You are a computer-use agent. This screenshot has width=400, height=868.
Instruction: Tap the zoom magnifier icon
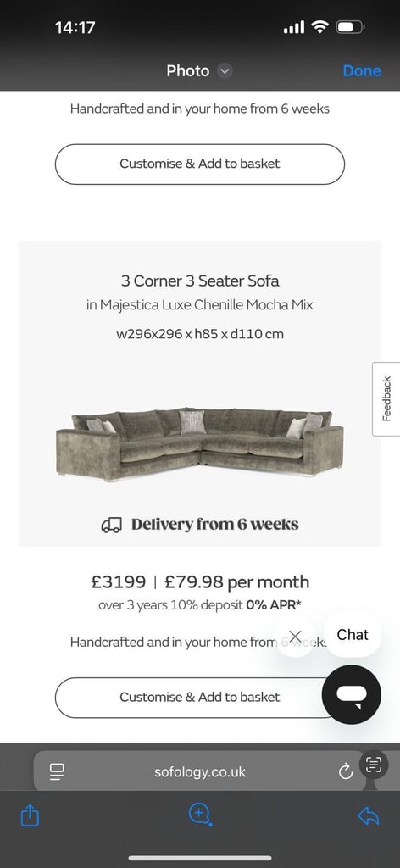(x=200, y=815)
